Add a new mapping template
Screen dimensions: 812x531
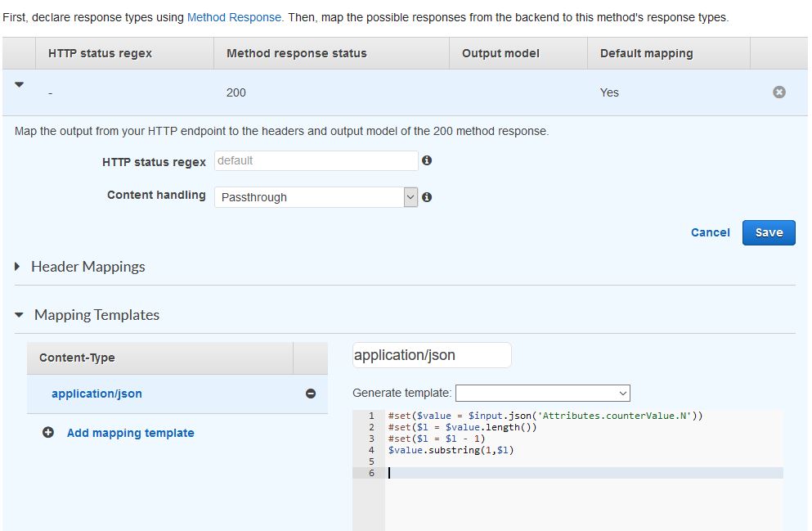click(x=130, y=433)
